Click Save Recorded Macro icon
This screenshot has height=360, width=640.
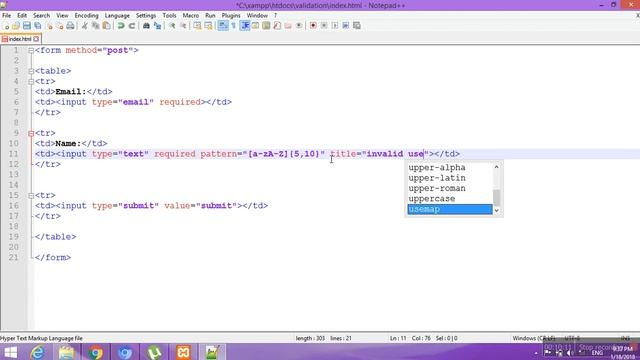coord(357,26)
